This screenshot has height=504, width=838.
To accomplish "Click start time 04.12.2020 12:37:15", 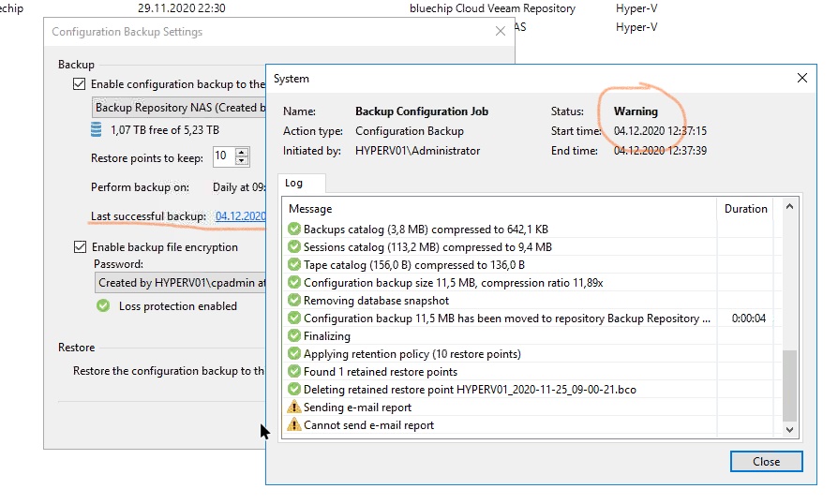I will click(660, 131).
